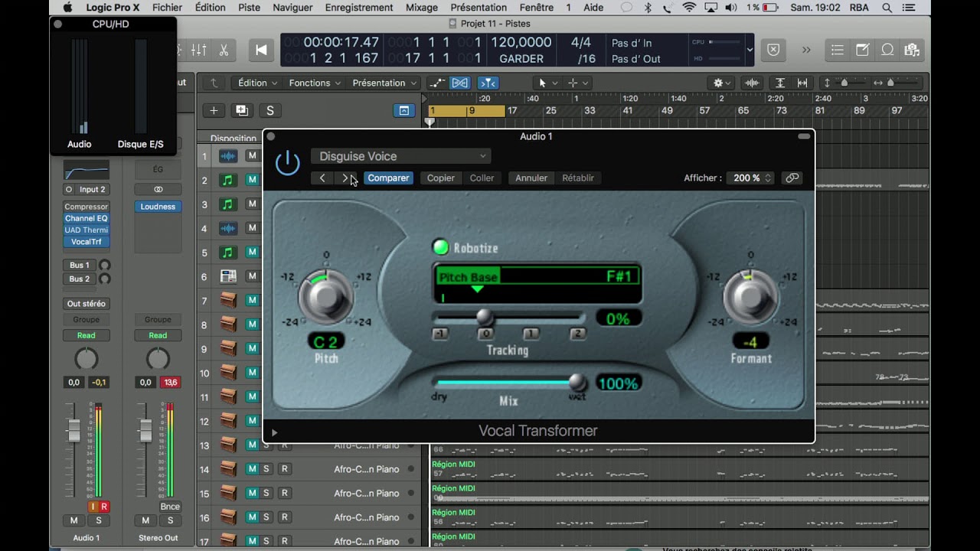The width and height of the screenshot is (980, 551).
Task: Open the Afficher 200 % size menu
Action: coord(750,178)
